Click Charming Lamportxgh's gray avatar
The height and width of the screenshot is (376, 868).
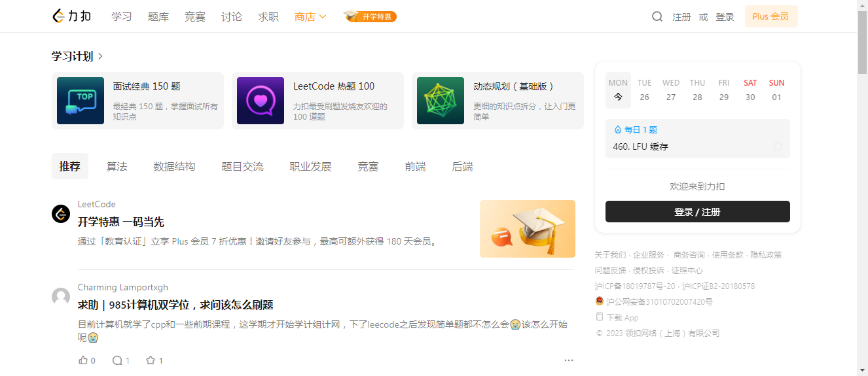click(61, 297)
